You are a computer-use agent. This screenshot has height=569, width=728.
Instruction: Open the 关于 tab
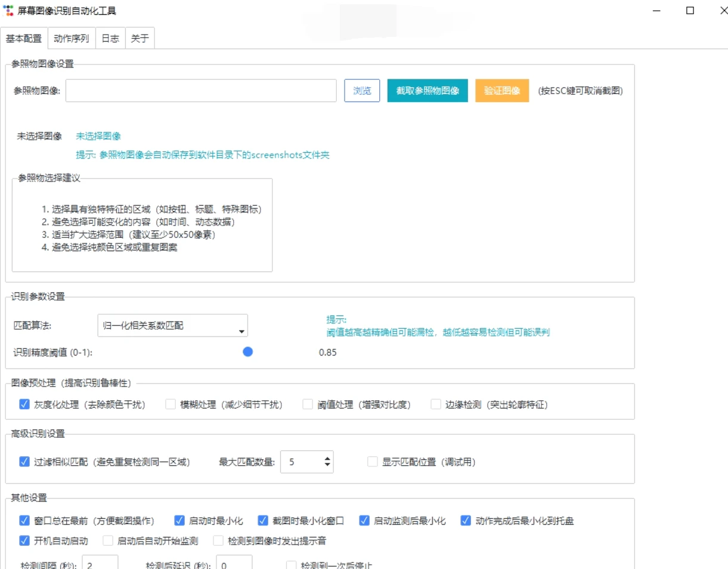pos(140,39)
